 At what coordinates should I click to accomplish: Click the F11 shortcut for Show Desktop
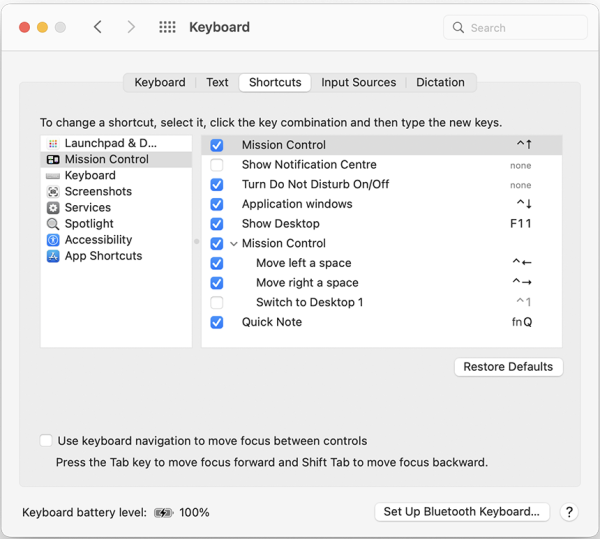521,223
